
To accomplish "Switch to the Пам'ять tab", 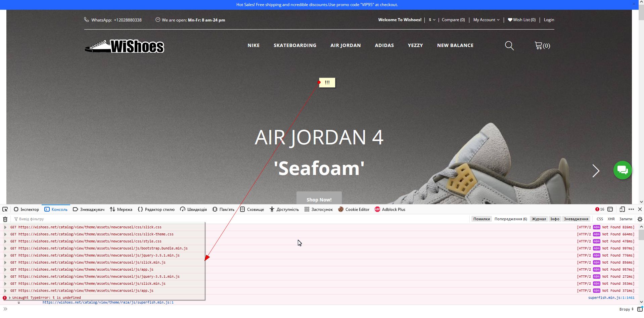I will click(x=223, y=209).
